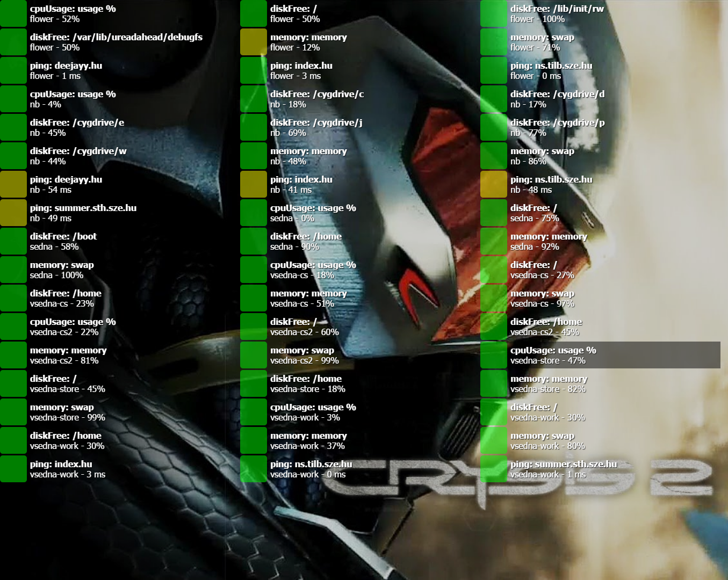Select the nb 'memory: swap' 86% entry
The image size is (728, 580).
[x=600, y=156]
